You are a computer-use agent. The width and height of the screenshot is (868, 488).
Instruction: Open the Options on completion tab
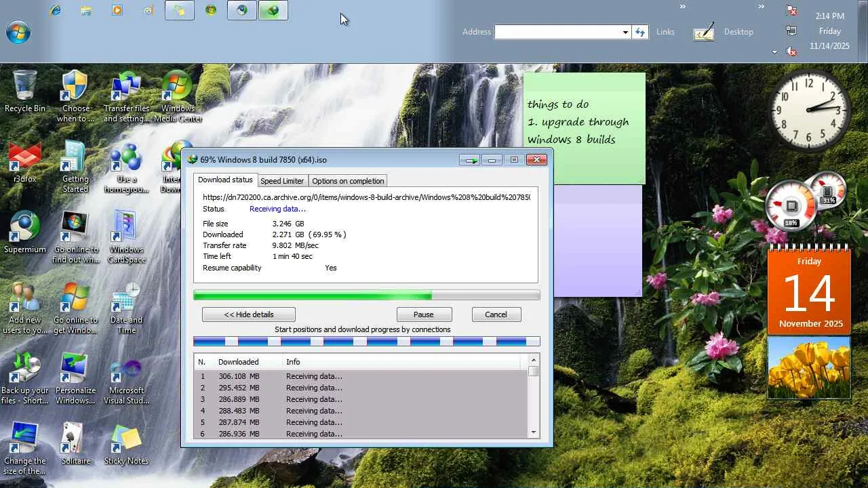(348, 181)
